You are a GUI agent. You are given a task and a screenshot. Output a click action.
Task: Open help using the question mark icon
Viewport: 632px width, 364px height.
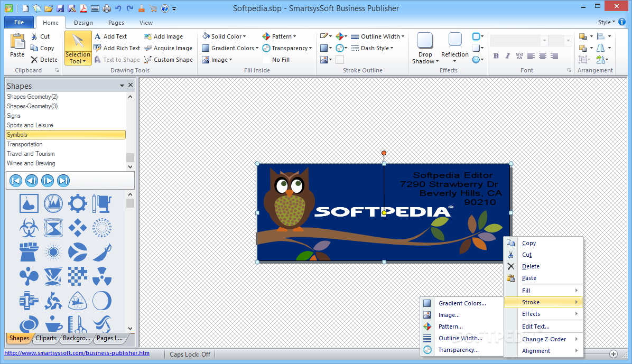pos(164,8)
